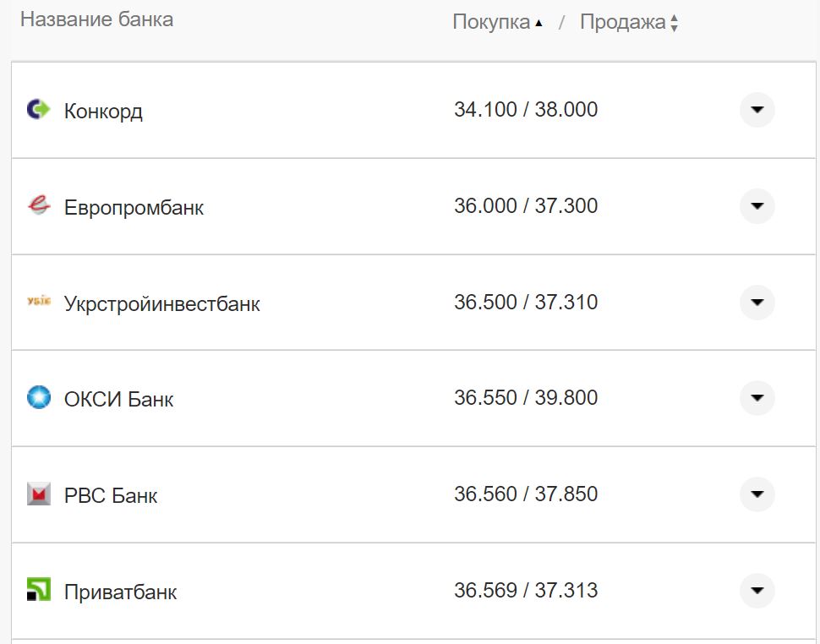Screen dimensions: 820x644
Task: Click the rate 36.569 / 37.313 value
Action: click(524, 591)
